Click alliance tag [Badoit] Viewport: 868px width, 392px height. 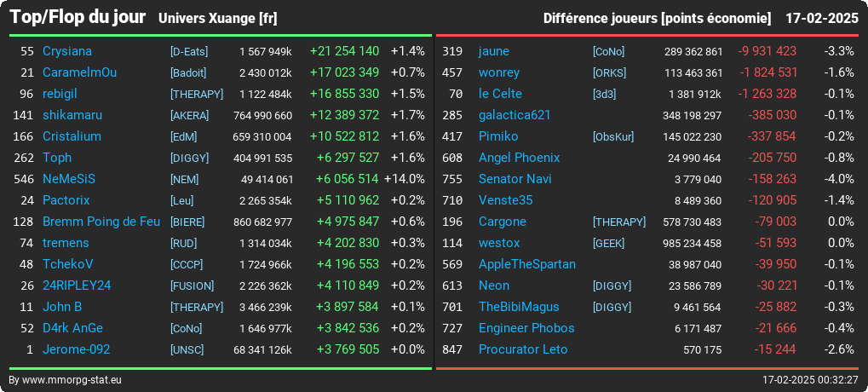[x=188, y=72]
